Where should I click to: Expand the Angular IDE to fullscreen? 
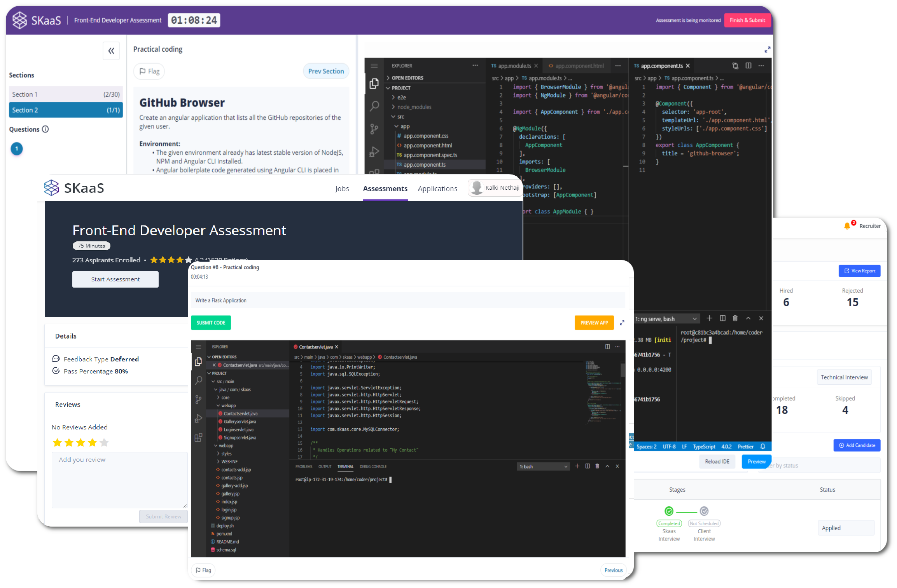767,50
